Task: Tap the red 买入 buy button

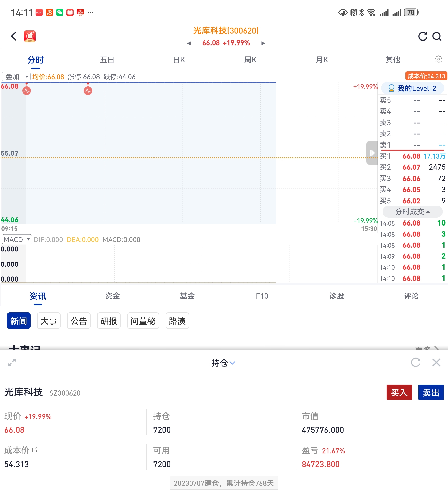Action: click(x=399, y=392)
